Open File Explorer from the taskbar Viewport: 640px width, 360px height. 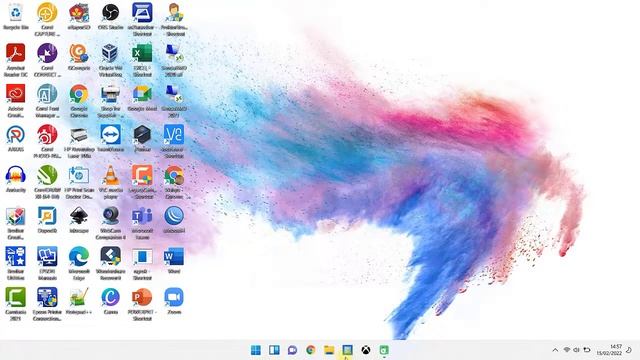point(329,350)
